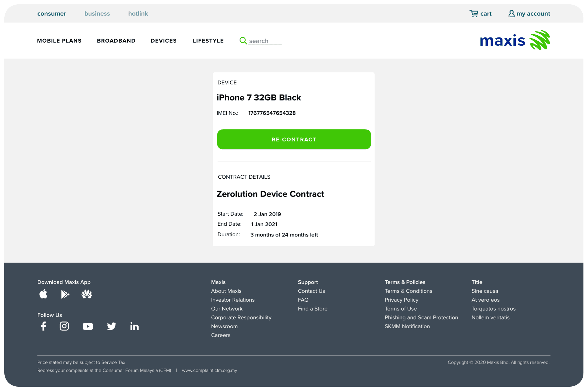Click the Download Maxis App heading
This screenshot has height=391, width=588.
pos(64,282)
